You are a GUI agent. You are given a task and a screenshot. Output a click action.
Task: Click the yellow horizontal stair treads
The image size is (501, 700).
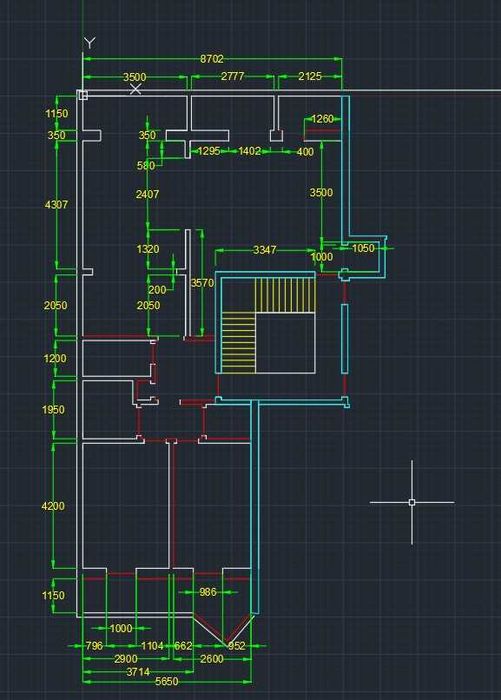[x=238, y=342]
